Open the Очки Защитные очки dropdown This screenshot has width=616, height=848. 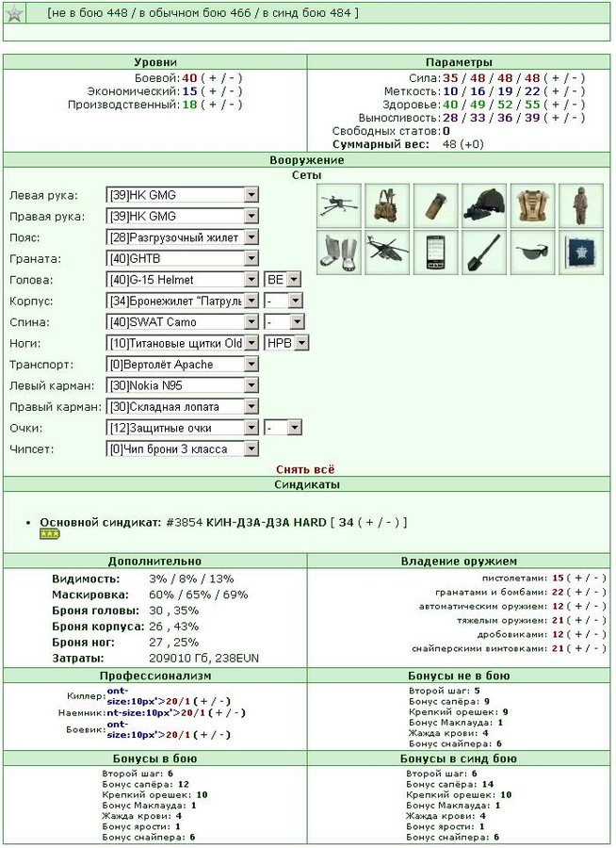click(183, 428)
